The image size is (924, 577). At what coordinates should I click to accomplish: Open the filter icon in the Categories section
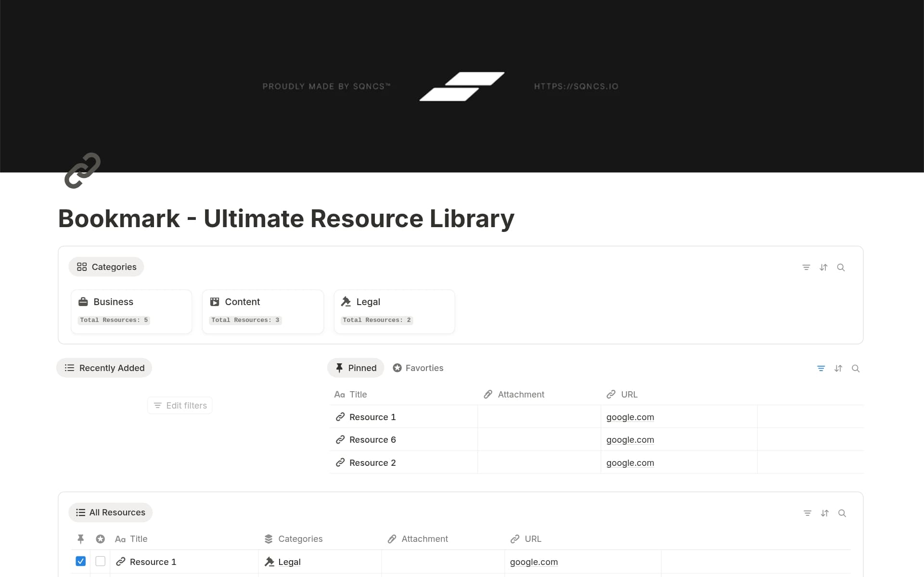807,267
